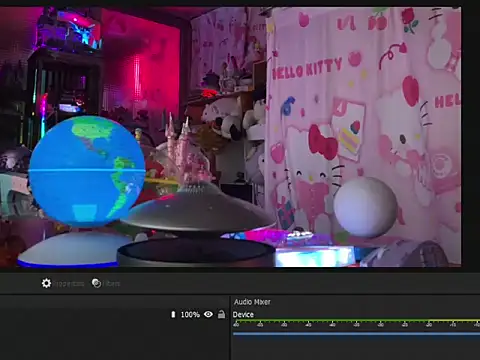Toggle the source lock icon

(221, 314)
